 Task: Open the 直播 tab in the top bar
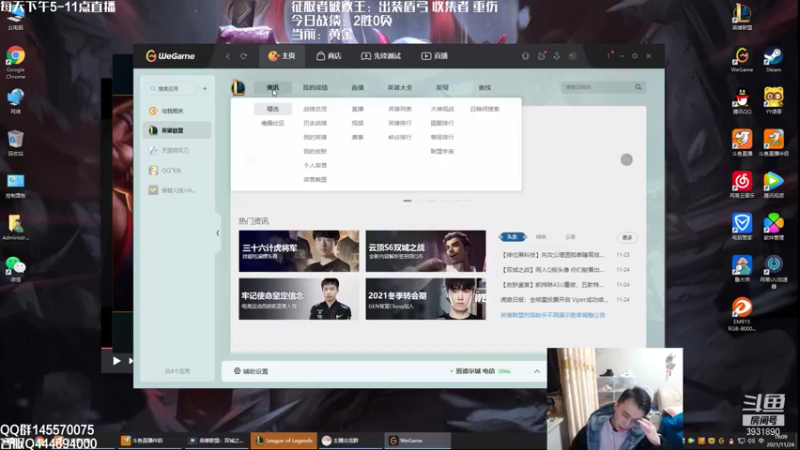pyautogui.click(x=434, y=56)
